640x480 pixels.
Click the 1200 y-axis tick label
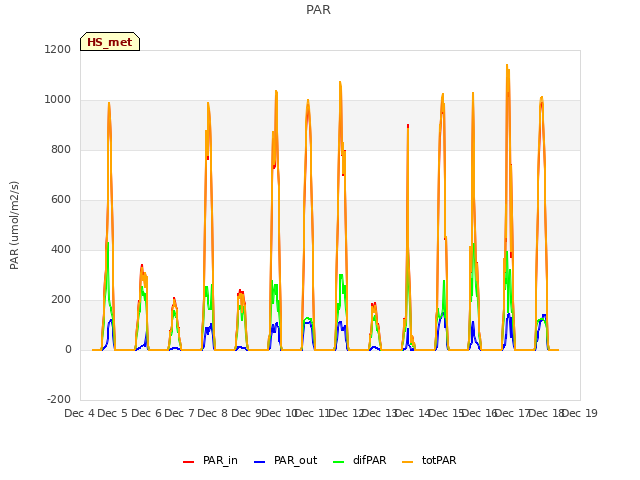58,49
